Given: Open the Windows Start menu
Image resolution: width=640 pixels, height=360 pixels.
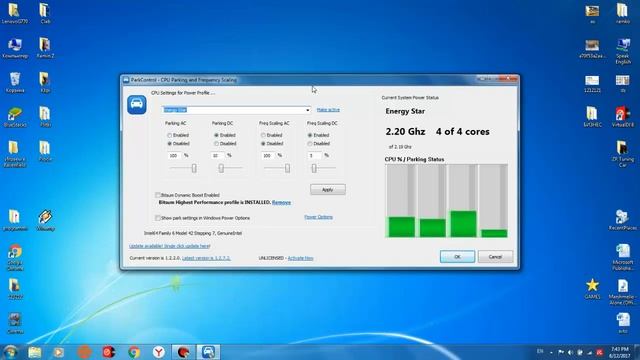Looking at the screenshot, I should [x=10, y=352].
